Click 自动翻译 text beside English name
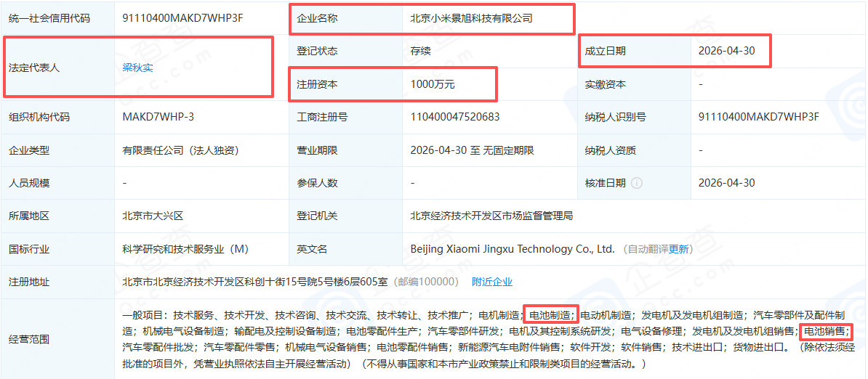868x379 pixels. [648, 249]
